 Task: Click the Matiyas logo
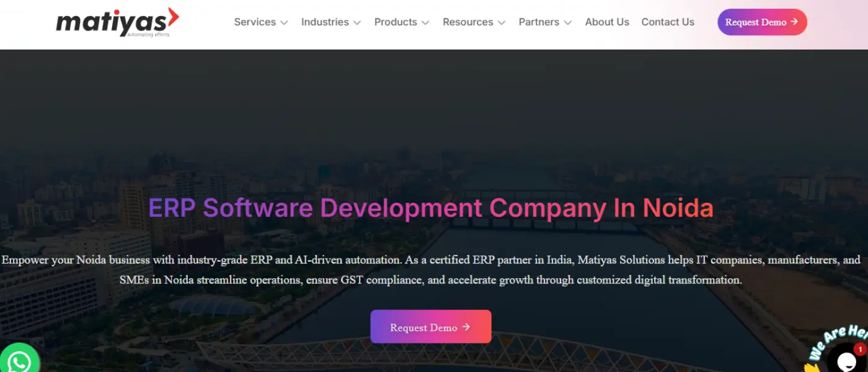(x=117, y=22)
